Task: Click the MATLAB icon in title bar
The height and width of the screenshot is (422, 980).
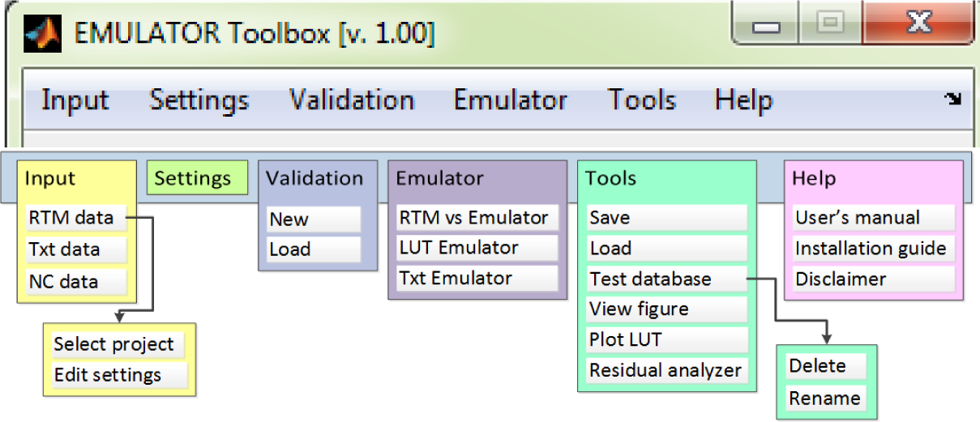Action: [x=43, y=32]
